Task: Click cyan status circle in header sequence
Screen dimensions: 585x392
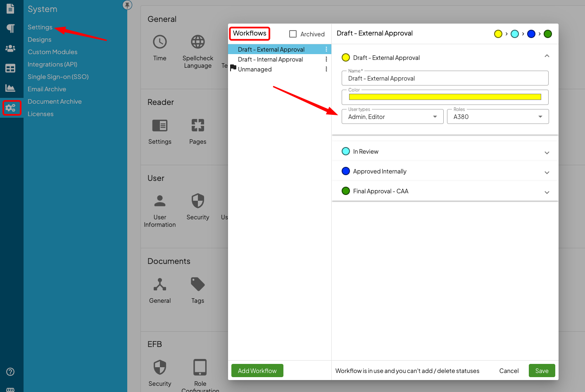Action: pyautogui.click(x=515, y=34)
